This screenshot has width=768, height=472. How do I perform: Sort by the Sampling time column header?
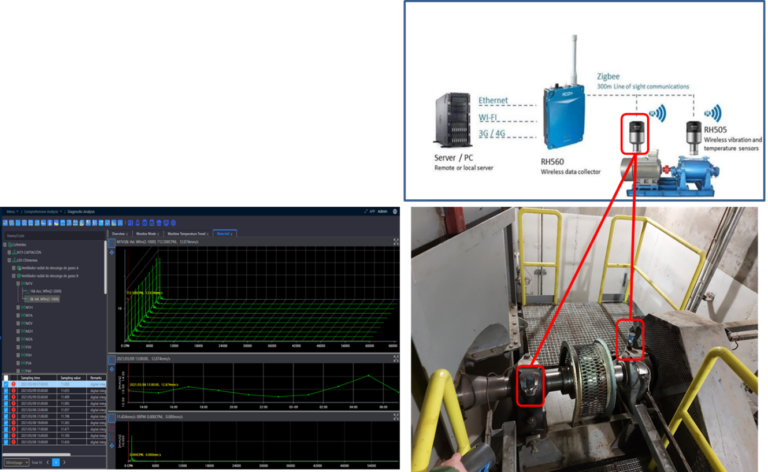tap(37, 378)
